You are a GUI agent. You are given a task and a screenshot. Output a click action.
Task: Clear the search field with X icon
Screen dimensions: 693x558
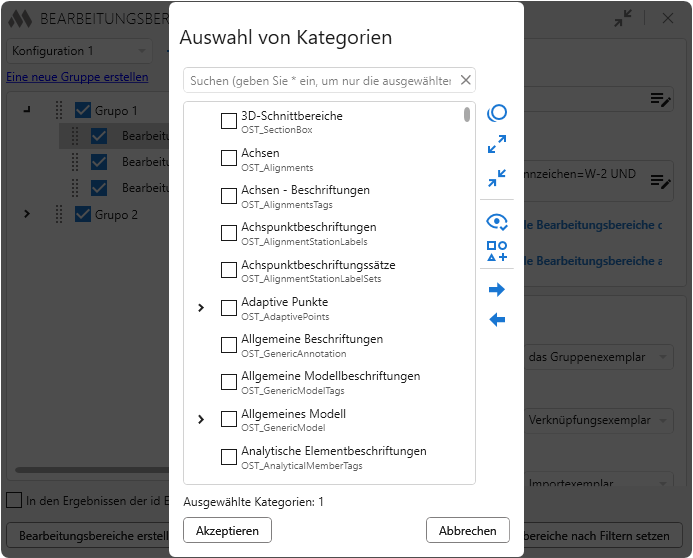pyautogui.click(x=465, y=80)
